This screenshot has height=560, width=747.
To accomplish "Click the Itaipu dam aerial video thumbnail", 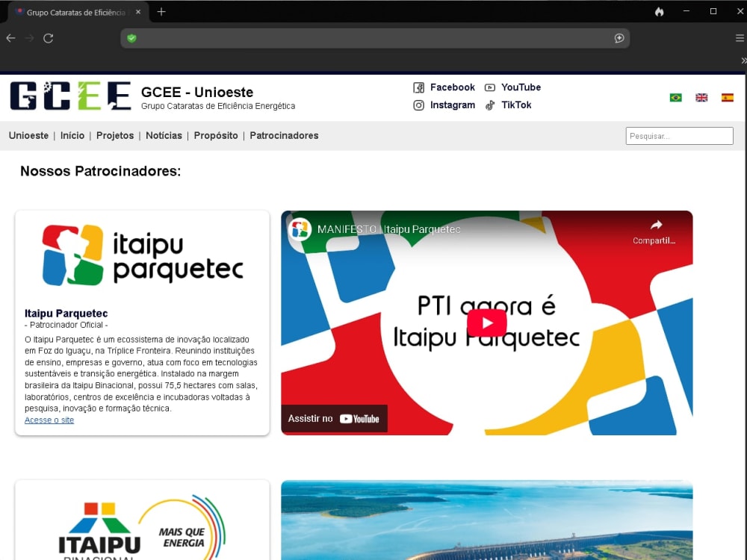I will click(x=486, y=520).
